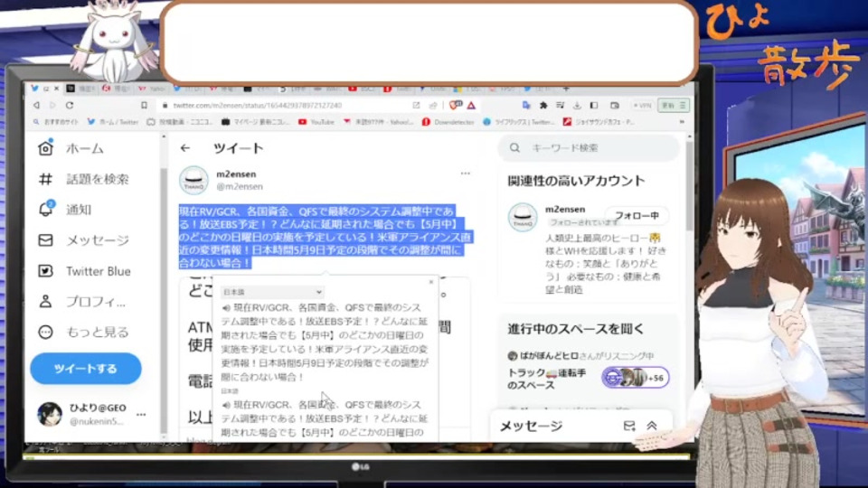Viewport: 868px width, 488px height.
Task: Reload the page with the refresh icon
Action: point(70,105)
